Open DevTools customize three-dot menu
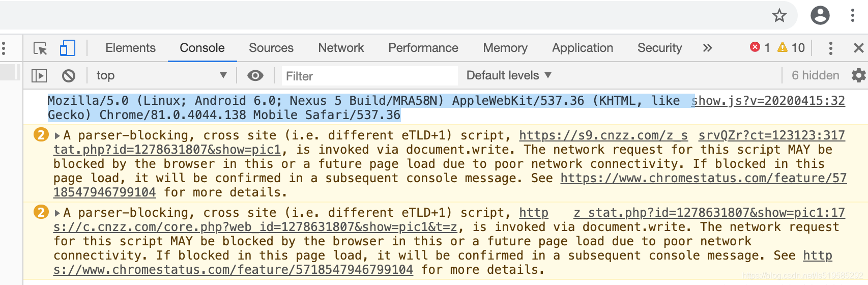Viewport: 868px width, 285px height. pyautogui.click(x=830, y=48)
